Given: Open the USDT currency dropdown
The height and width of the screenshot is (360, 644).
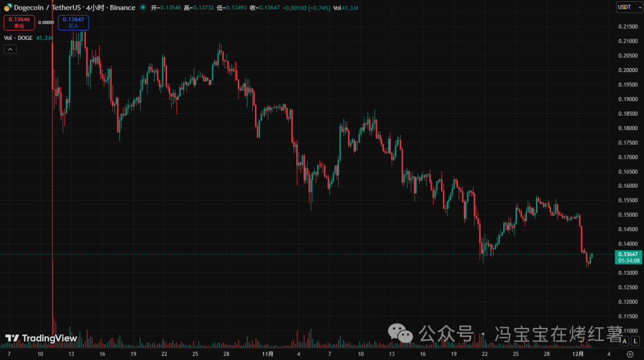Looking at the screenshot, I should pyautogui.click(x=629, y=7).
